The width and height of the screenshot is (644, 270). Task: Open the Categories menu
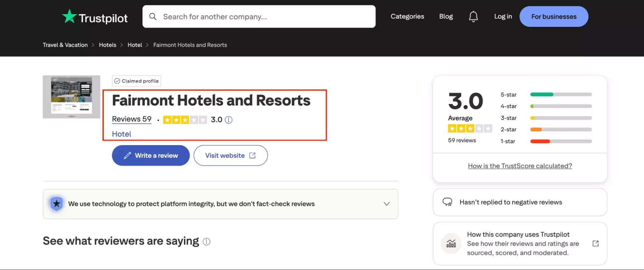(x=407, y=16)
